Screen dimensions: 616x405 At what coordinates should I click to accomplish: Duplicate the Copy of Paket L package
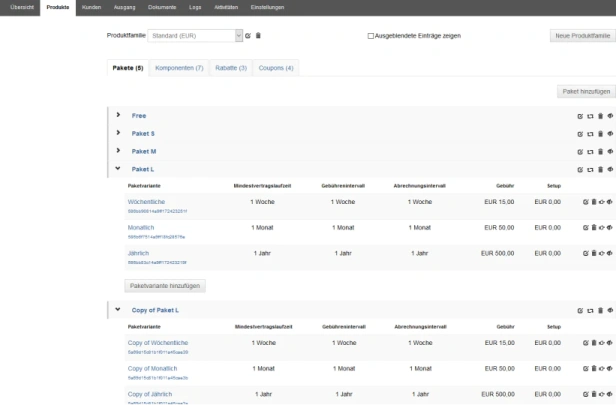(x=590, y=311)
